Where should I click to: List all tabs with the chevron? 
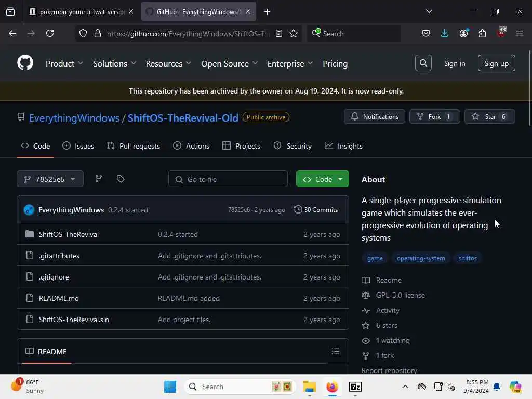pos(429,11)
